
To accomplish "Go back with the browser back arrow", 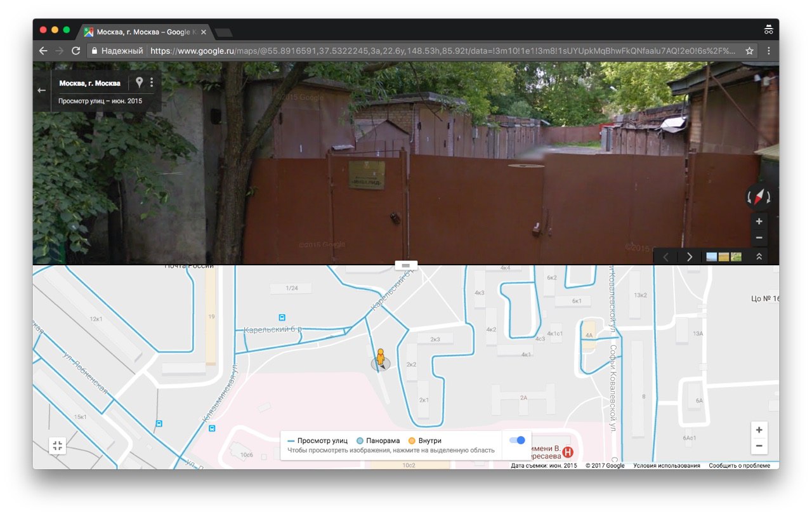I will (x=43, y=51).
